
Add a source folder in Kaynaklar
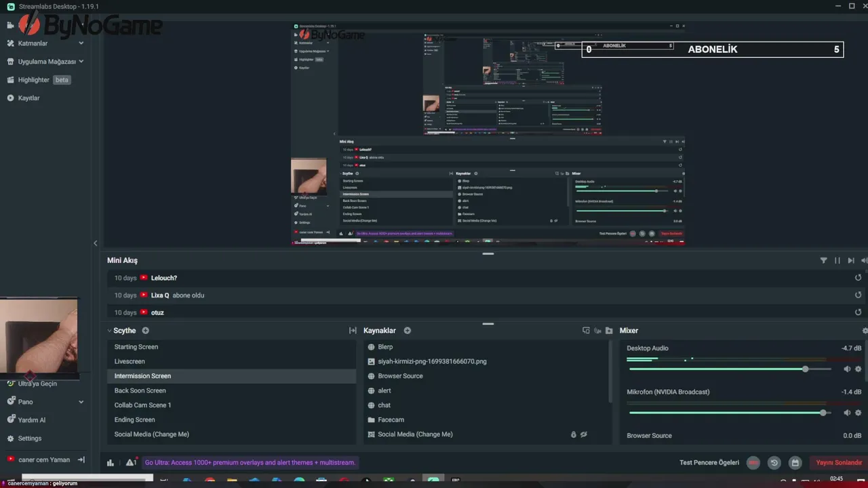609,331
